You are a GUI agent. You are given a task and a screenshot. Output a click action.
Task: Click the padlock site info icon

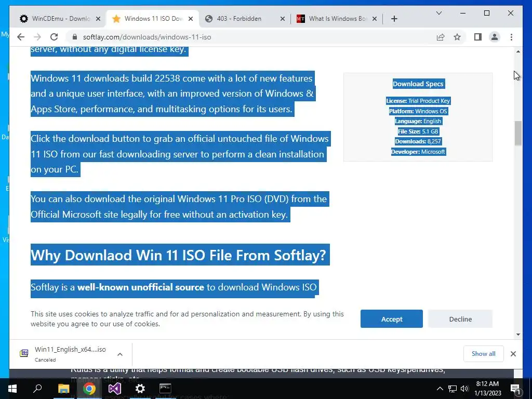[75, 37]
